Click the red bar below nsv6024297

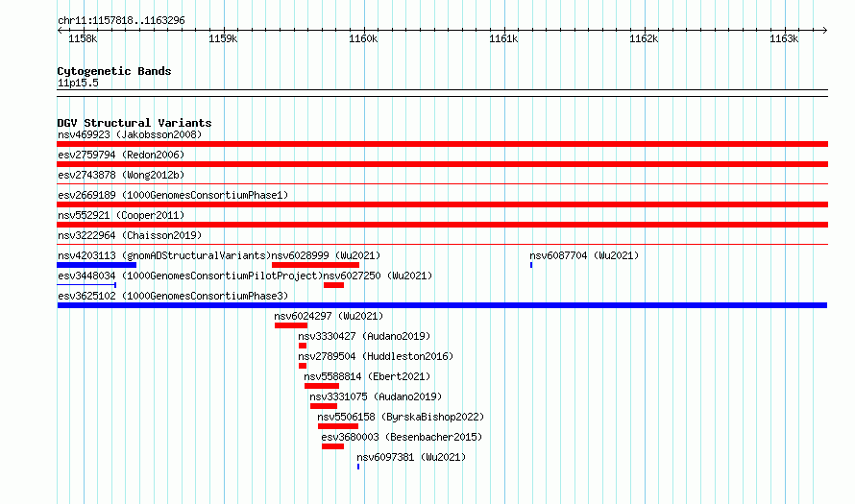(291, 325)
